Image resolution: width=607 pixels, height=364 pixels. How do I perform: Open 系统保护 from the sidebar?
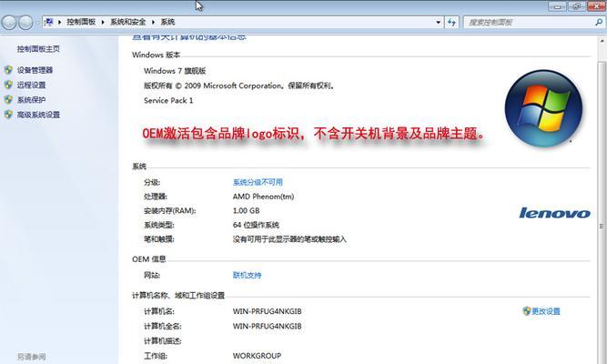tap(31, 99)
